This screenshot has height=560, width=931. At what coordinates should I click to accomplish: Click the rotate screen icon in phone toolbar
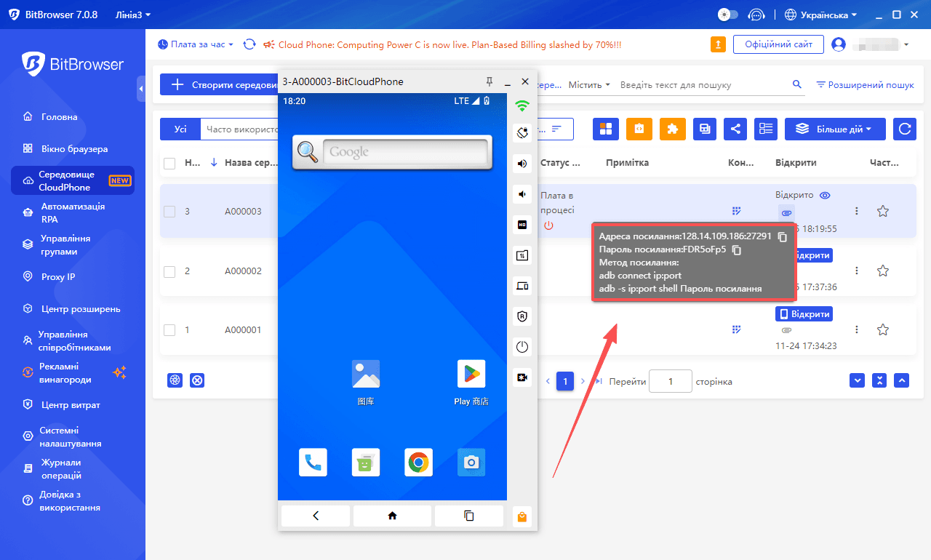coord(522,132)
